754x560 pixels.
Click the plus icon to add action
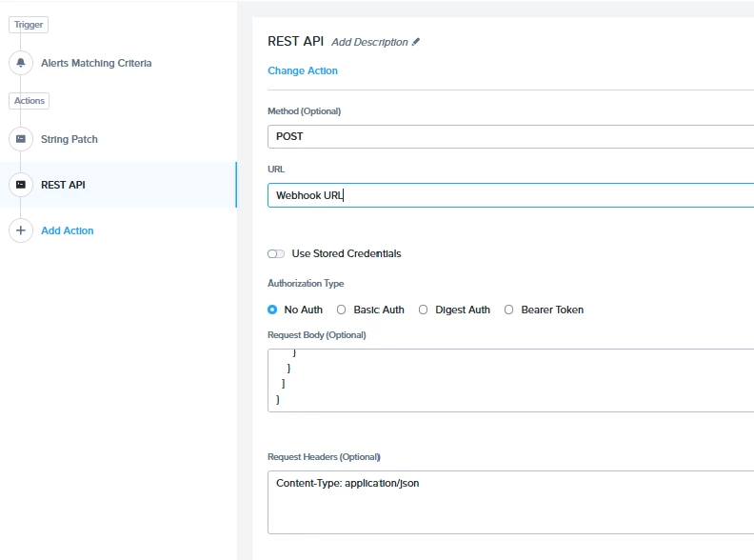click(21, 230)
